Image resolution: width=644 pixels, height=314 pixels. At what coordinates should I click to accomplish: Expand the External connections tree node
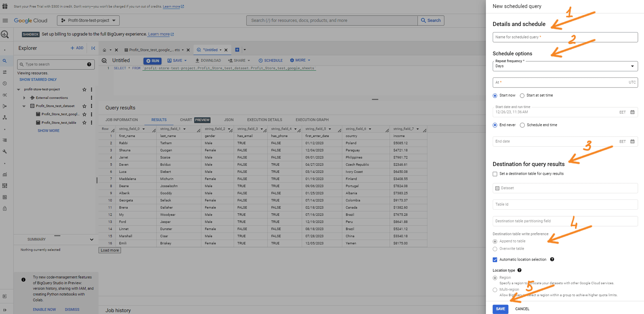(24, 98)
